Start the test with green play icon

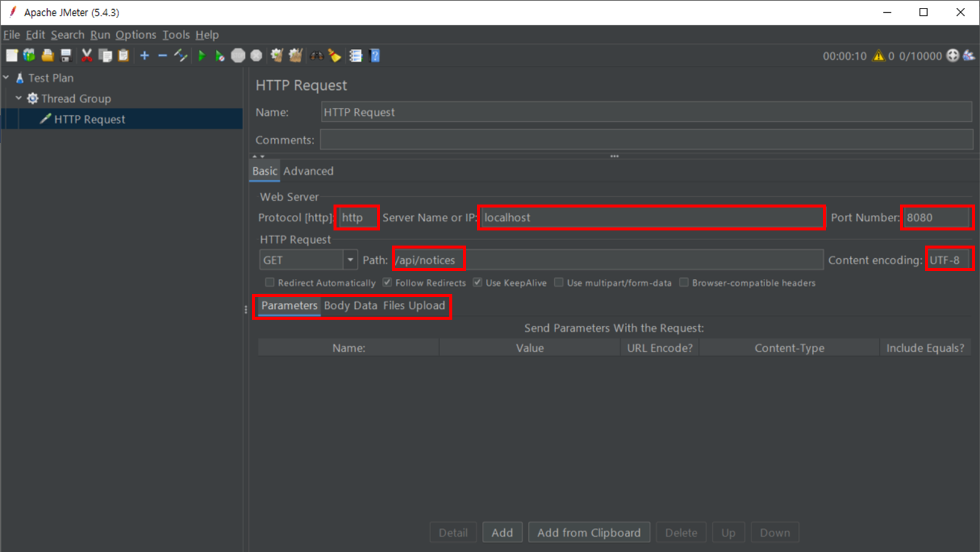(202, 56)
